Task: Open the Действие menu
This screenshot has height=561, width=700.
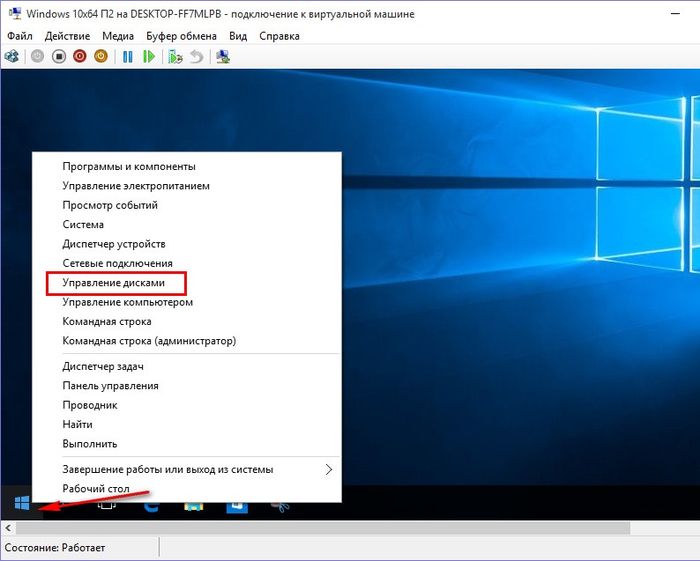Action: (x=67, y=36)
